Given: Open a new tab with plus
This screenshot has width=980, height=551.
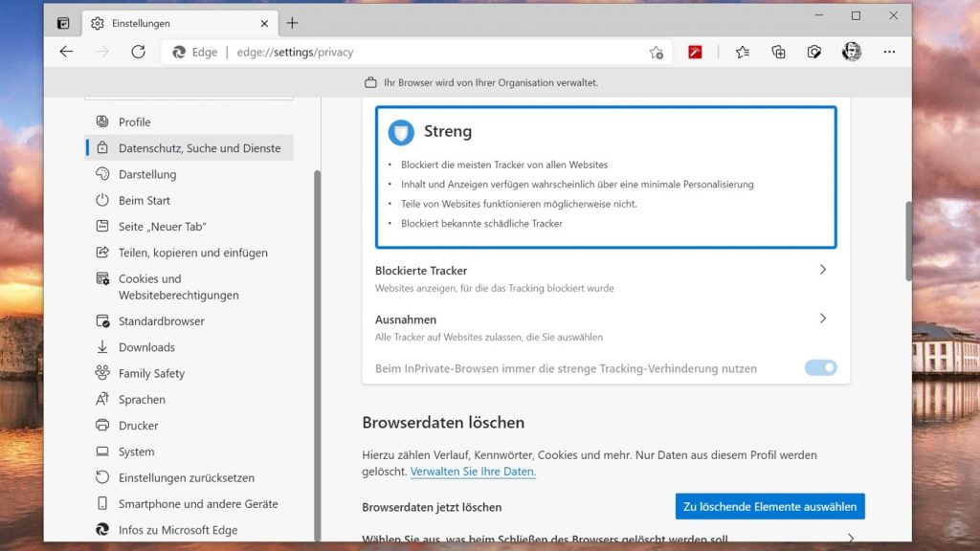Looking at the screenshot, I should [x=292, y=23].
